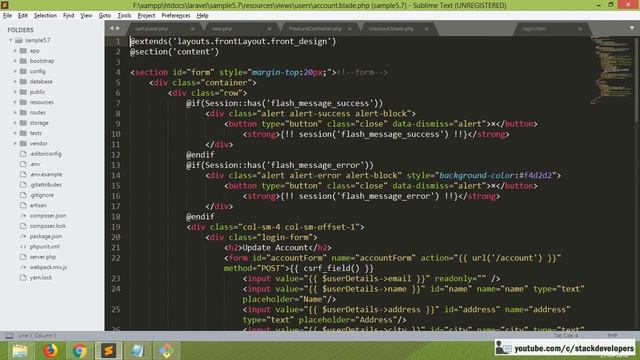Image resolution: width=640 pixels, height=360 pixels.
Task: Open the .gitignore file
Action: pos(42,195)
